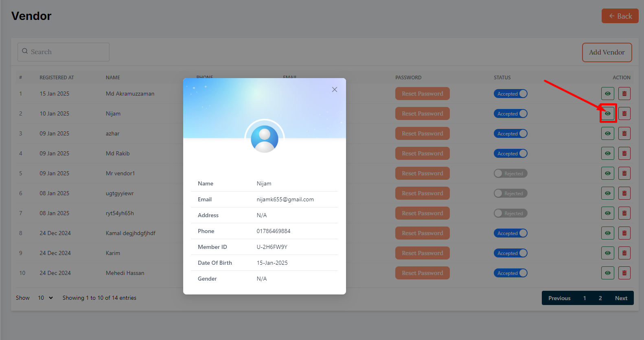This screenshot has width=644, height=340.
Task: Delete vendor Karim using trash icon
Action: point(624,253)
